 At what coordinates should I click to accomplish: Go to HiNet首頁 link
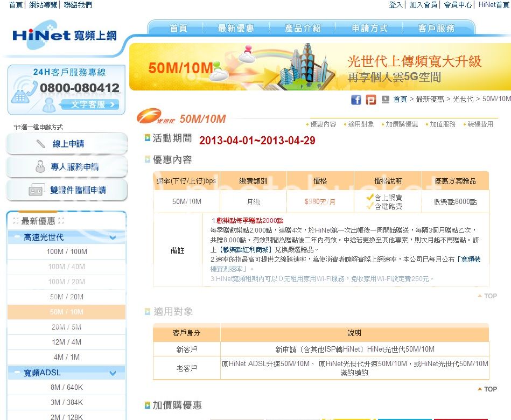click(x=494, y=5)
